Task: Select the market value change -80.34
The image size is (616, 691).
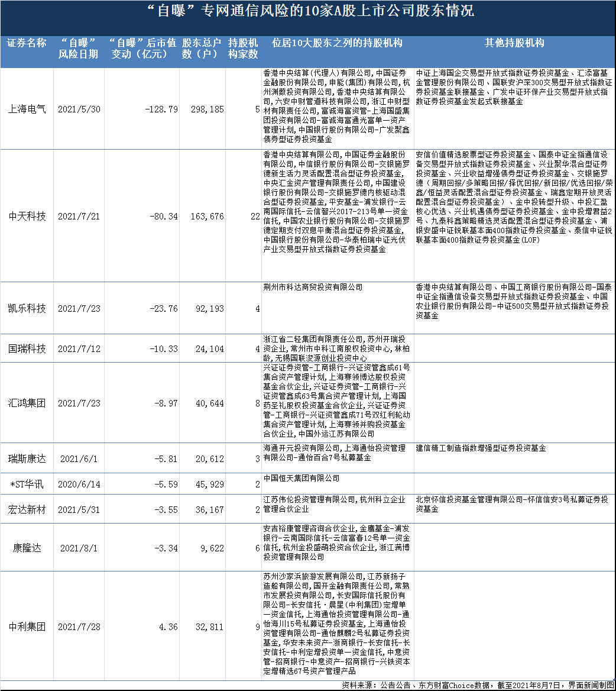Action: 164,217
